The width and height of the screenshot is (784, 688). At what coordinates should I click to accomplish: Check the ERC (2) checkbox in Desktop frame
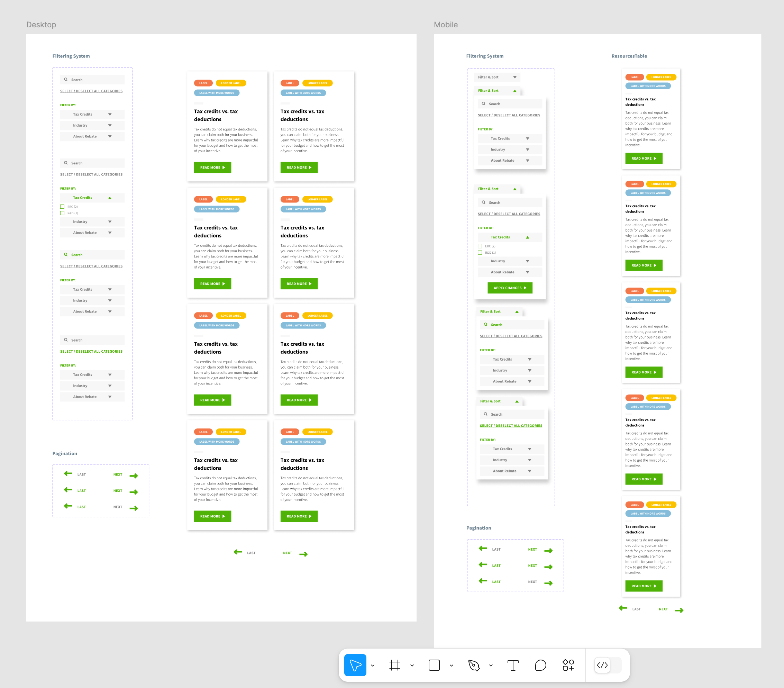click(x=62, y=207)
